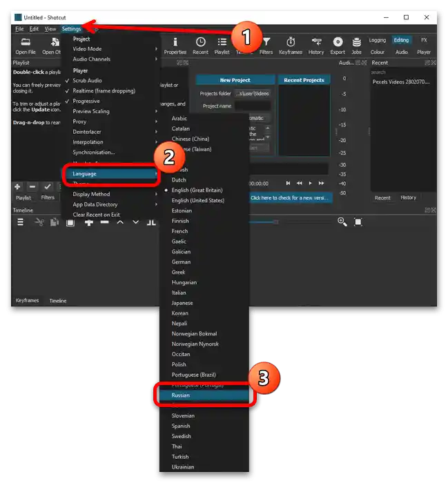Click the Split at playhead icon
Screen dimensions: 448x483
pos(151,222)
